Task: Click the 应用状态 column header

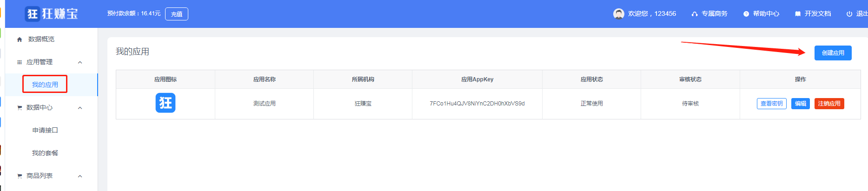Action: point(592,79)
